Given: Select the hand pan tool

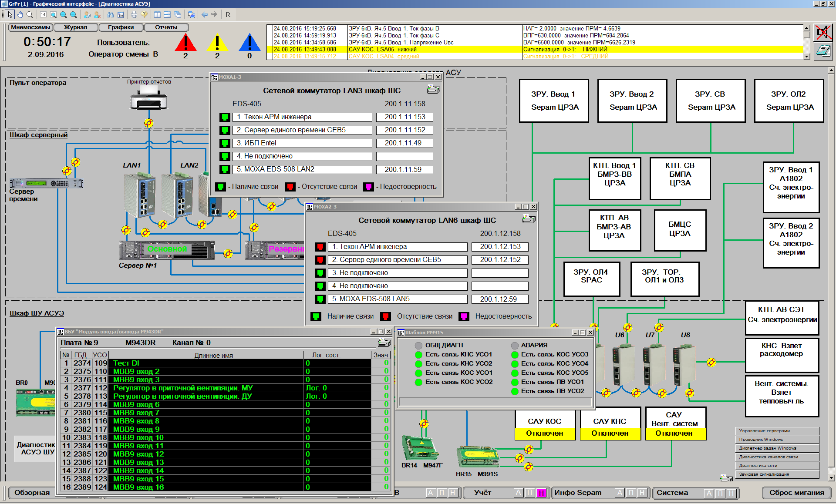Looking at the screenshot, I should [20, 14].
